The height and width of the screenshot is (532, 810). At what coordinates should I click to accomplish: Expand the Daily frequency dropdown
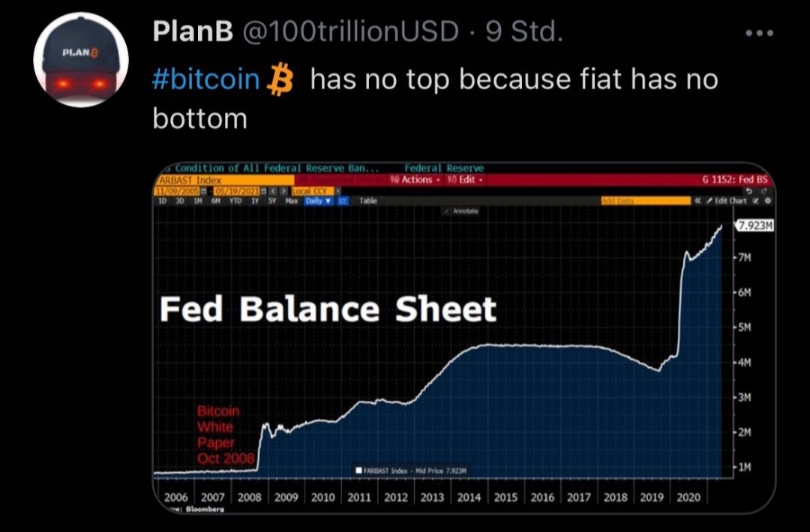[319, 201]
